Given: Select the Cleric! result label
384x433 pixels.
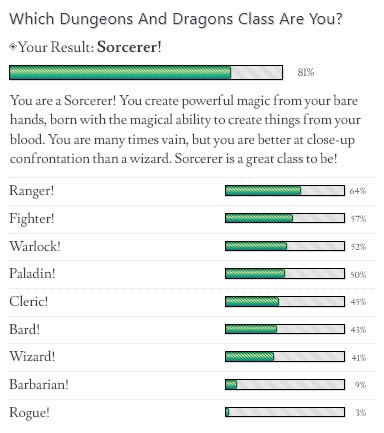Looking at the screenshot, I should coord(29,301).
